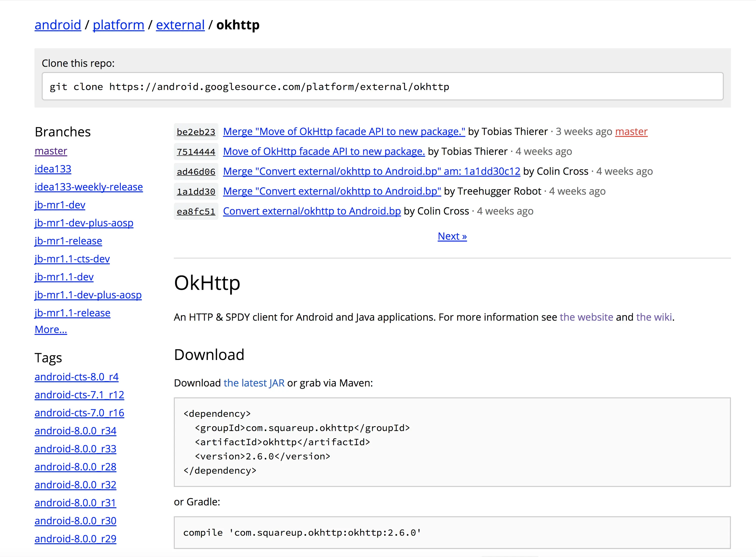Open the idea133-weekly-release branch
Image resolution: width=756 pixels, height=557 pixels.
(x=89, y=187)
